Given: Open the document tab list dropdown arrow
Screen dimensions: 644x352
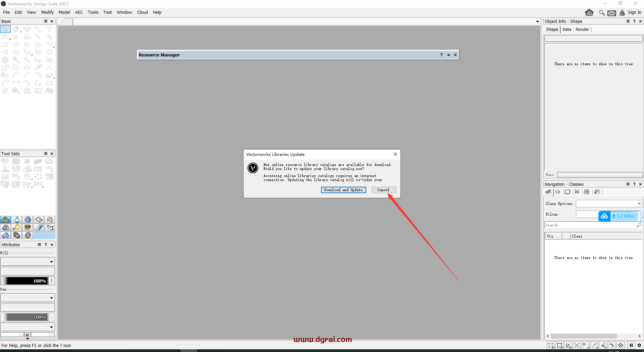Looking at the screenshot, I should pyautogui.click(x=537, y=21).
